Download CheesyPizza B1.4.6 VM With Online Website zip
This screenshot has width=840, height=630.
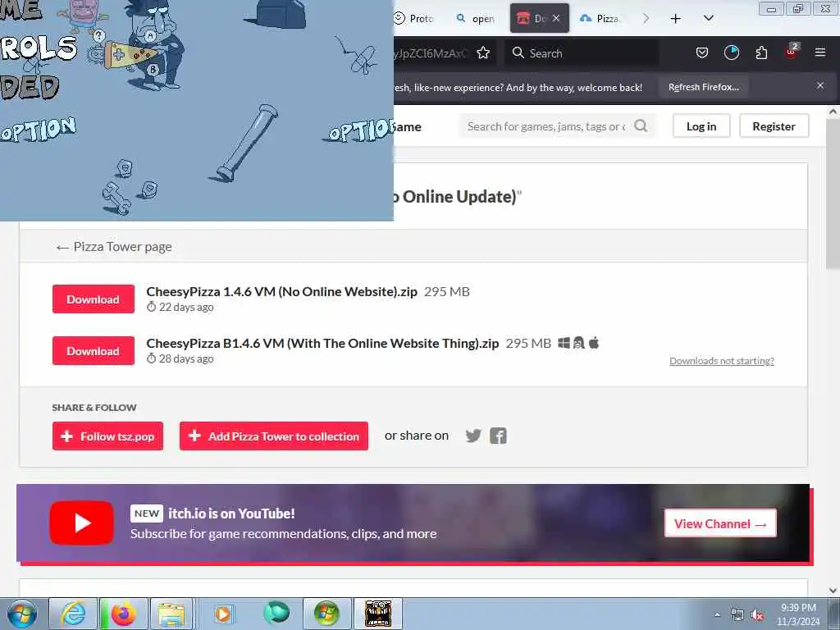(x=94, y=351)
